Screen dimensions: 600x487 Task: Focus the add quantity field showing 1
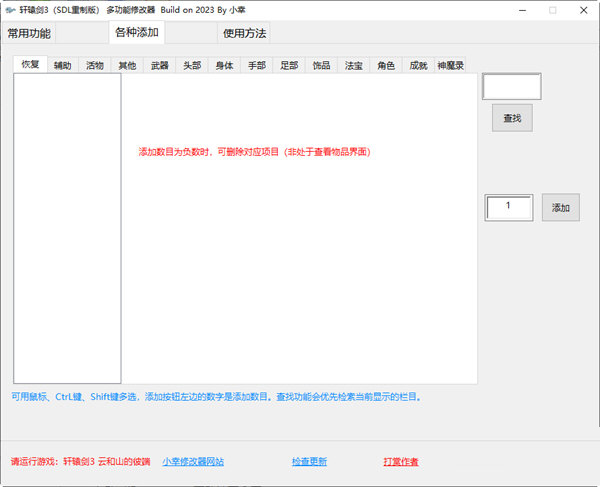coord(509,207)
